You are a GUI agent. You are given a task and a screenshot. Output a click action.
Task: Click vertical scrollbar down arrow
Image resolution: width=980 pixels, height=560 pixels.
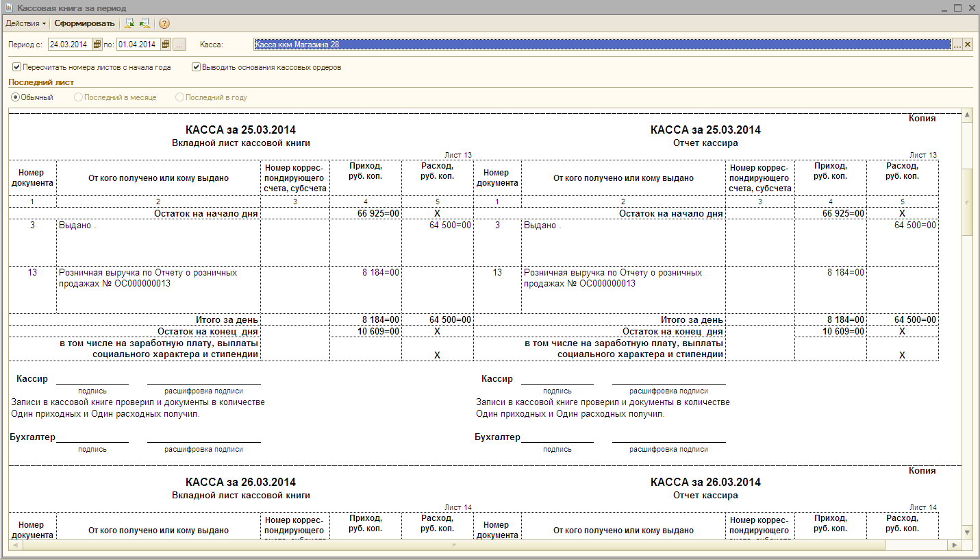click(967, 533)
